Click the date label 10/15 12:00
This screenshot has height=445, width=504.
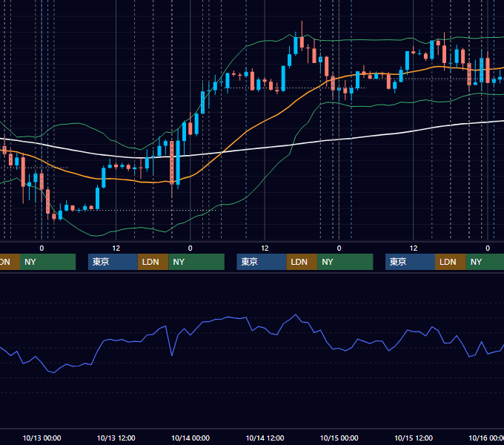[414, 438]
